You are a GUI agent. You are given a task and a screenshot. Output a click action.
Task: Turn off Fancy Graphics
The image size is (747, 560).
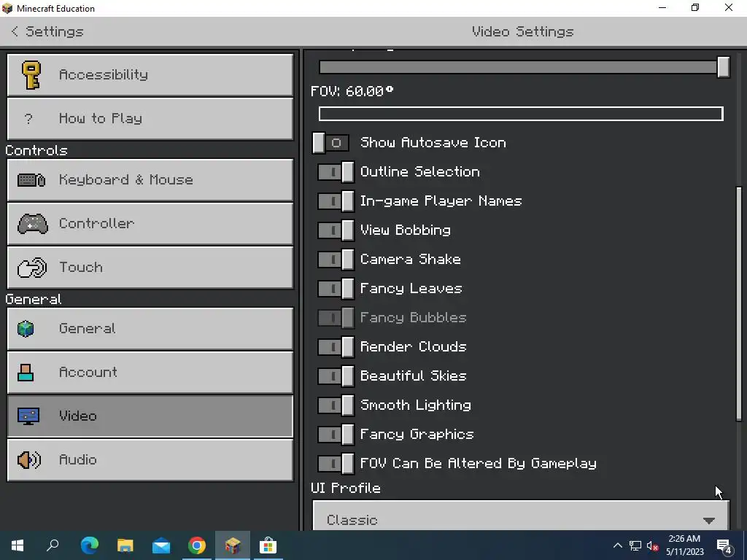[x=336, y=435]
